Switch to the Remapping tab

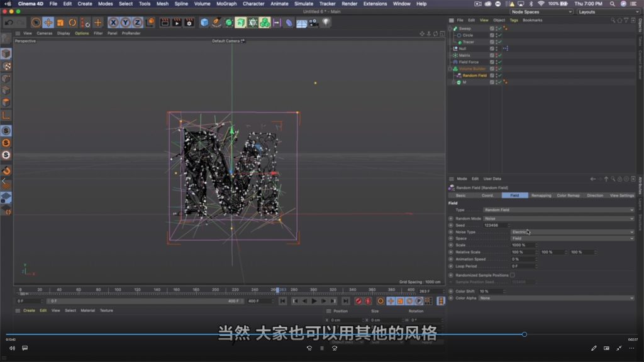[541, 195]
